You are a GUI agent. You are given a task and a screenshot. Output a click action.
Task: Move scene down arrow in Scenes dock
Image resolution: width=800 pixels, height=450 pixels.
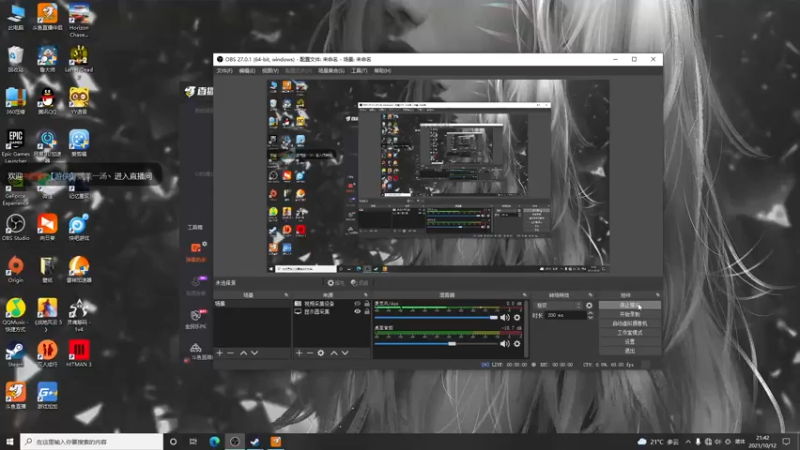[x=255, y=353]
